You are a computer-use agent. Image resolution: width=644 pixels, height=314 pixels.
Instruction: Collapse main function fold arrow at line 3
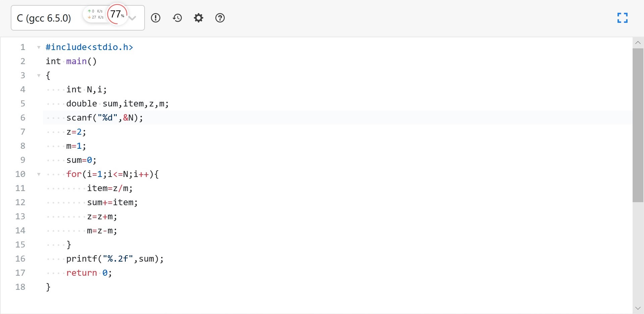[39, 76]
